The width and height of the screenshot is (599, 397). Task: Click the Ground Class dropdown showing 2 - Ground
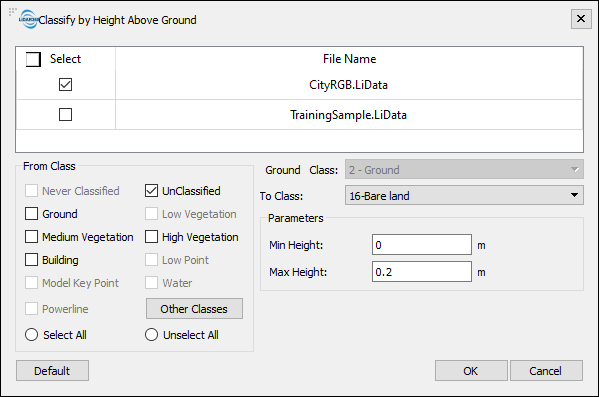(464, 169)
